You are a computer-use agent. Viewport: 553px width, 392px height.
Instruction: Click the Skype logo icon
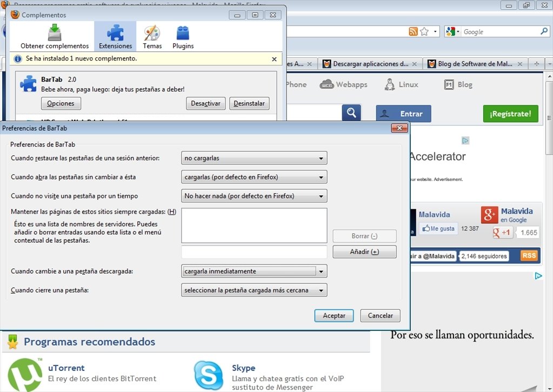coord(209,375)
